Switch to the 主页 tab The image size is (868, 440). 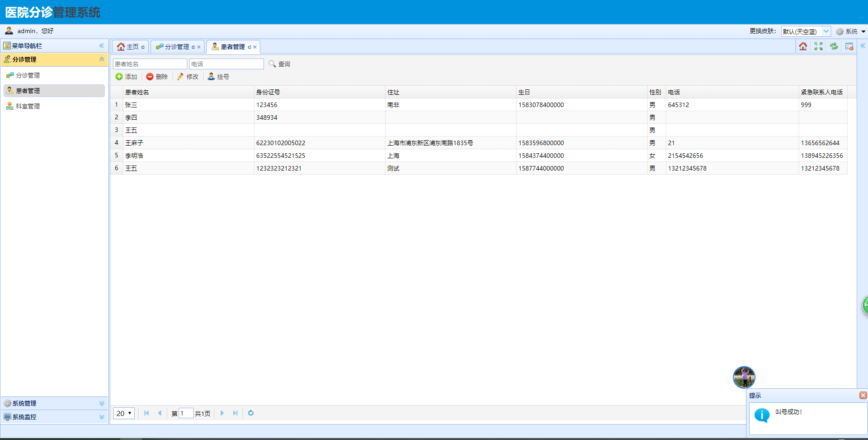(129, 47)
